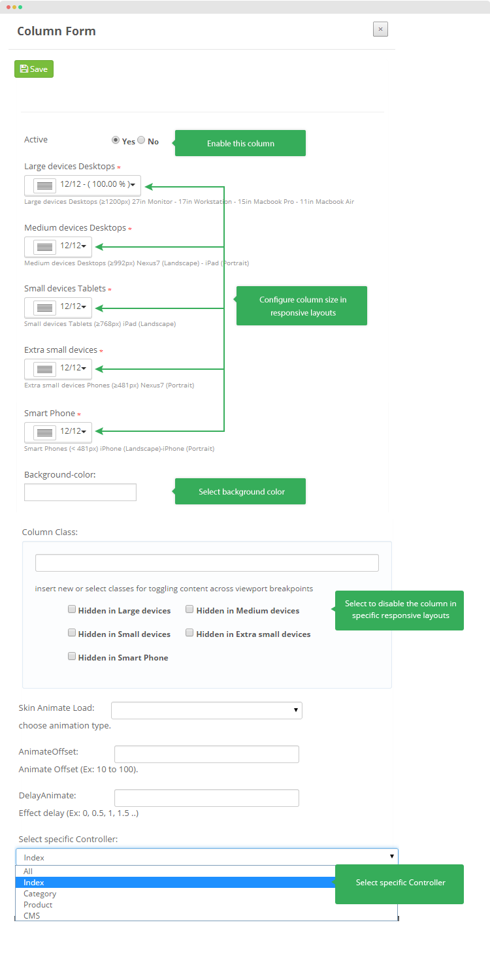Click the Column Class text input
490x980 pixels.
pos(206,563)
